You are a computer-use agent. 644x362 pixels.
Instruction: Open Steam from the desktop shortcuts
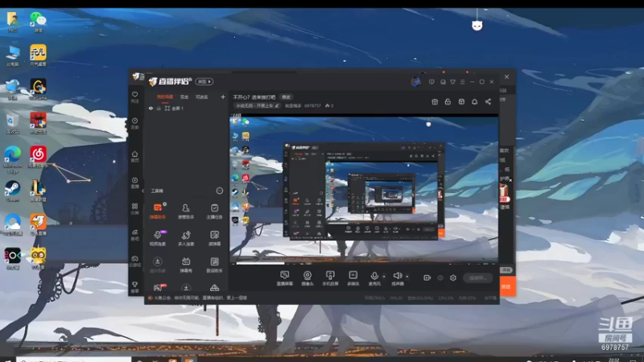(12, 189)
